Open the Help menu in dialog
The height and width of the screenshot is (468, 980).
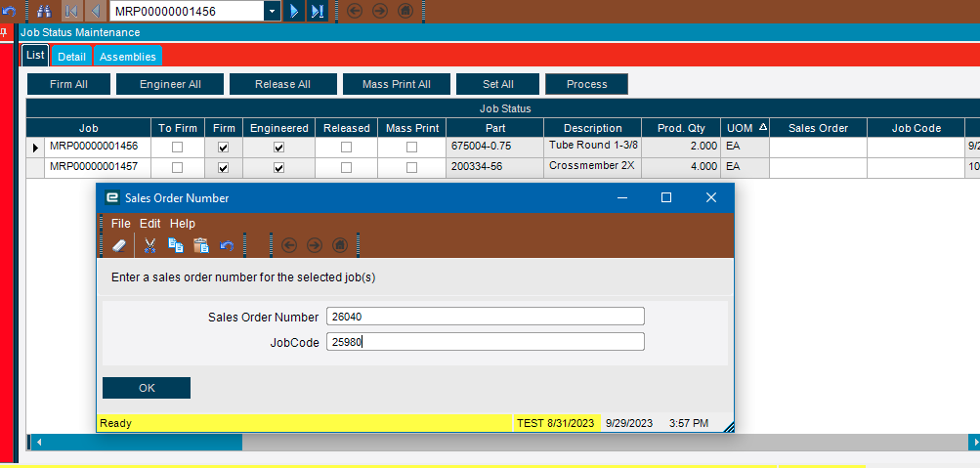point(183,223)
